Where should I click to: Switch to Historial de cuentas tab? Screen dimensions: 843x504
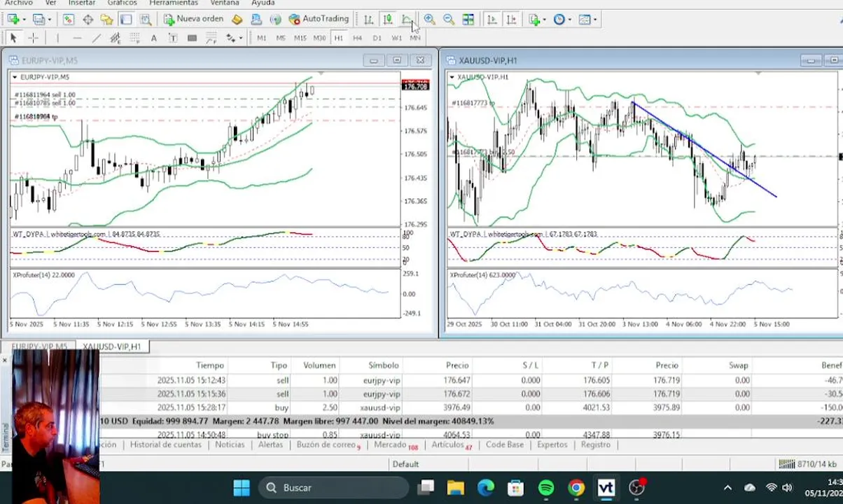166,444
